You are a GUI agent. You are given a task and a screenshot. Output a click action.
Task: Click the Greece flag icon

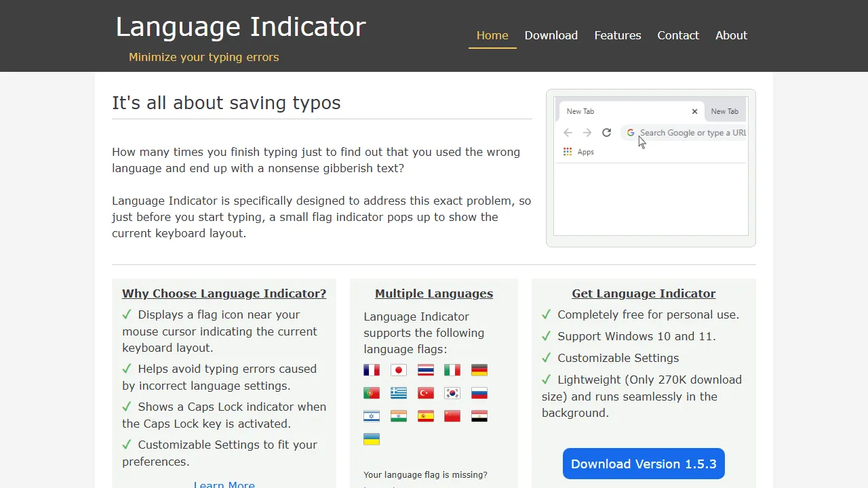click(398, 393)
